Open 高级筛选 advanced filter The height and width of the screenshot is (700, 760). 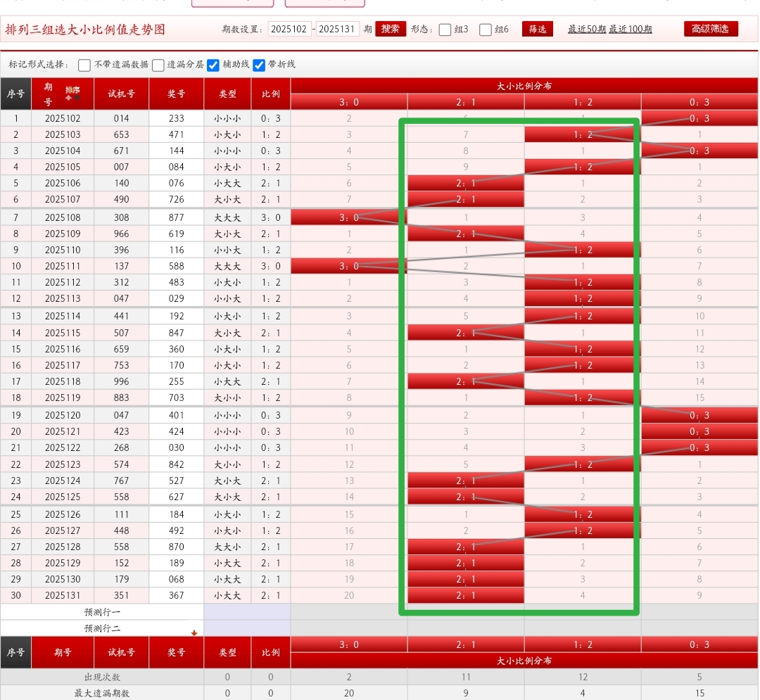pyautogui.click(x=711, y=29)
